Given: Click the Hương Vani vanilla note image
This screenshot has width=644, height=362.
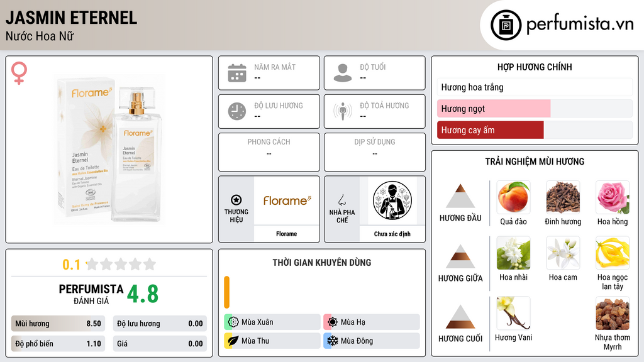Looking at the screenshot, I should point(513,313).
